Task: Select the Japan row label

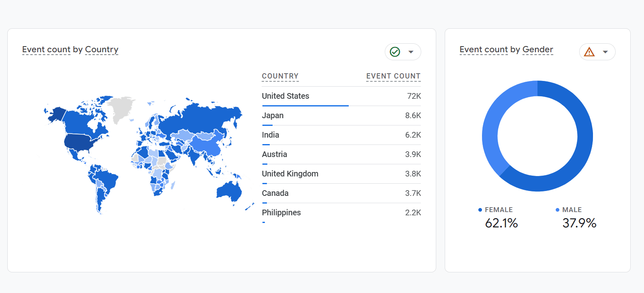Action: [273, 115]
